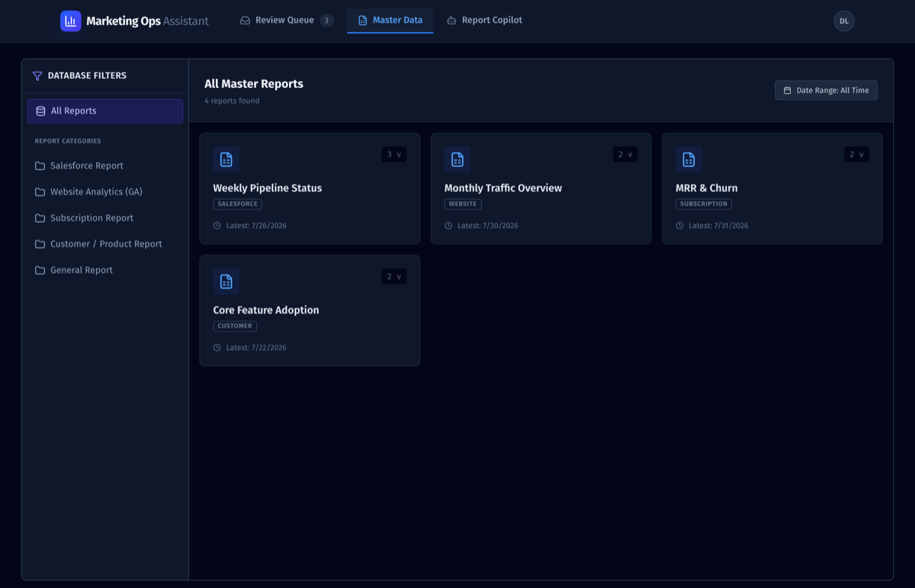This screenshot has height=588, width=915.
Task: Click the Review Queue inbox icon
Action: (245, 21)
